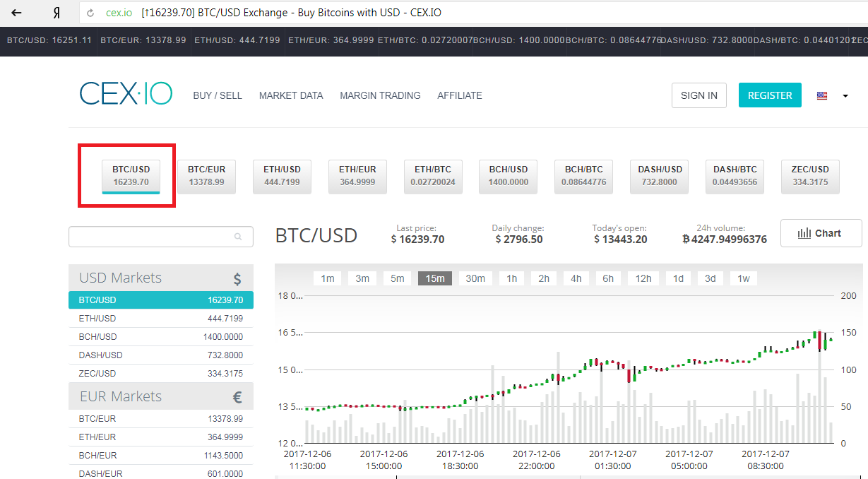Pick the 3d chart interval

(x=711, y=278)
